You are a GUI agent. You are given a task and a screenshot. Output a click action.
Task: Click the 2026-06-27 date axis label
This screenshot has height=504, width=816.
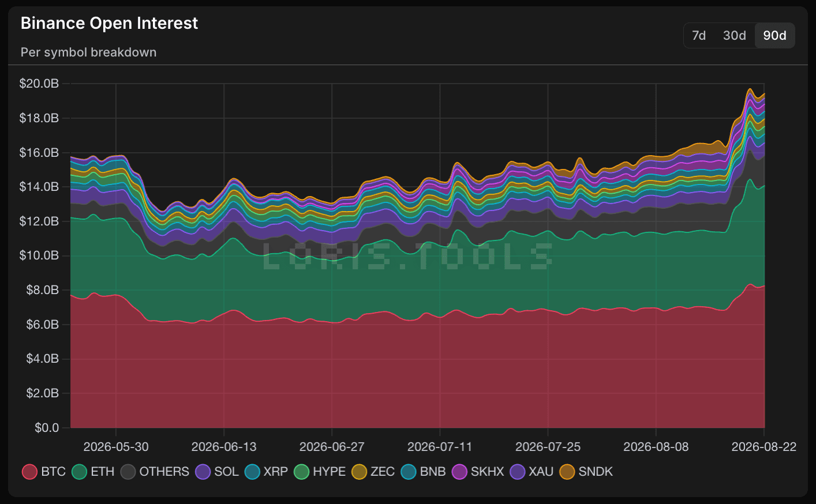(x=332, y=447)
